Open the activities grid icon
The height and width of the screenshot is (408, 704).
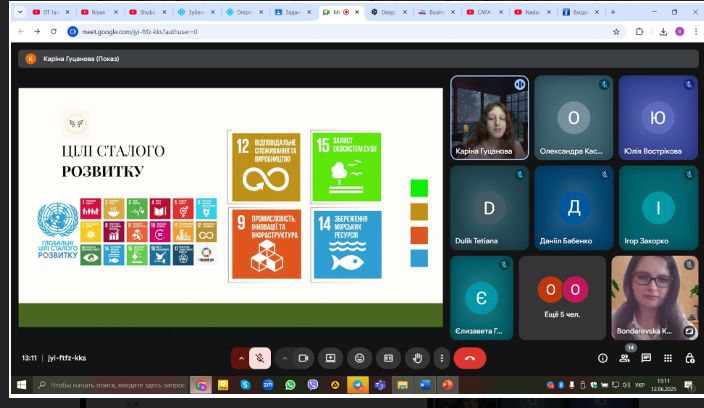pos(668,358)
